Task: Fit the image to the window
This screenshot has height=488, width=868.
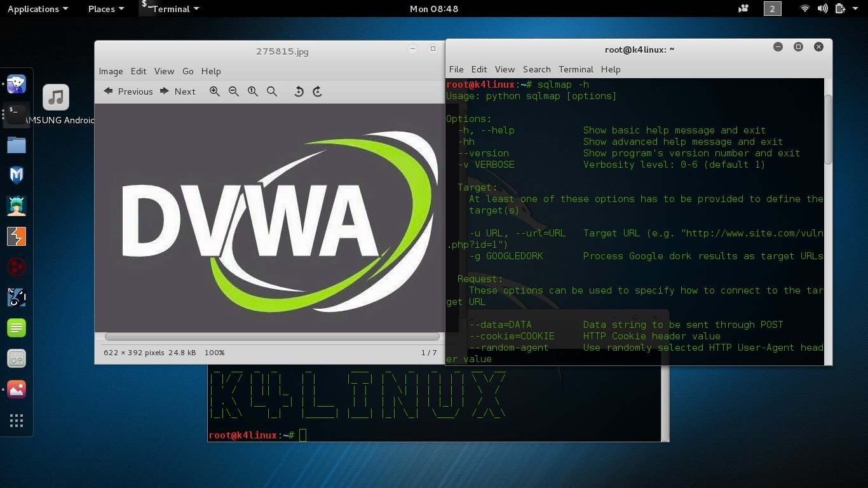Action: coord(272,91)
